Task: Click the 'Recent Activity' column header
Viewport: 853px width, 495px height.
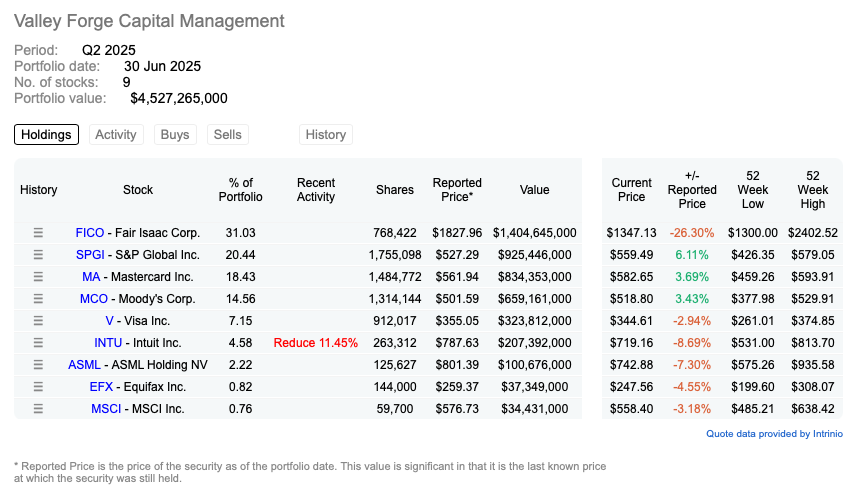Action: (316, 190)
